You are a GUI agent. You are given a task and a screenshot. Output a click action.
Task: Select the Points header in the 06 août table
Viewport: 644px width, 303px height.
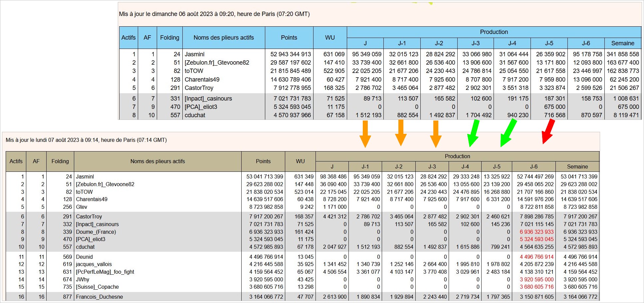point(289,38)
